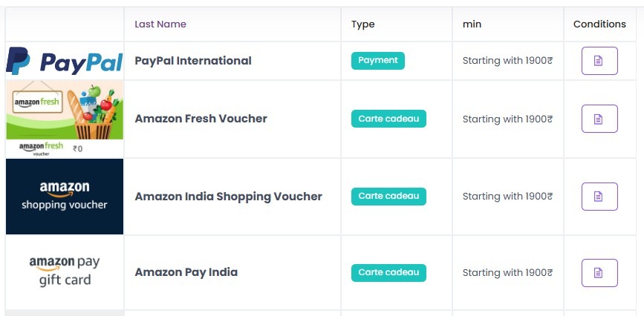The image size is (644, 316).
Task: Click the PayPal logo image
Action: tap(65, 61)
